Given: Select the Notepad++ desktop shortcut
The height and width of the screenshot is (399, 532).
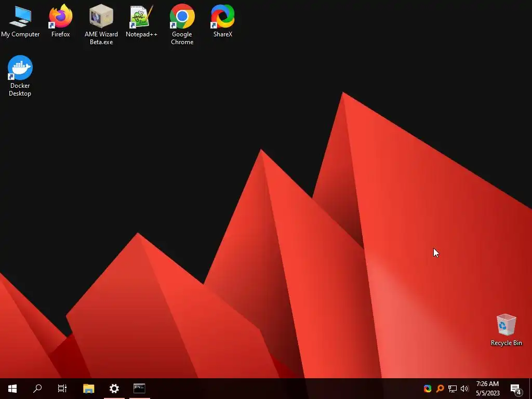Looking at the screenshot, I should [141, 21].
